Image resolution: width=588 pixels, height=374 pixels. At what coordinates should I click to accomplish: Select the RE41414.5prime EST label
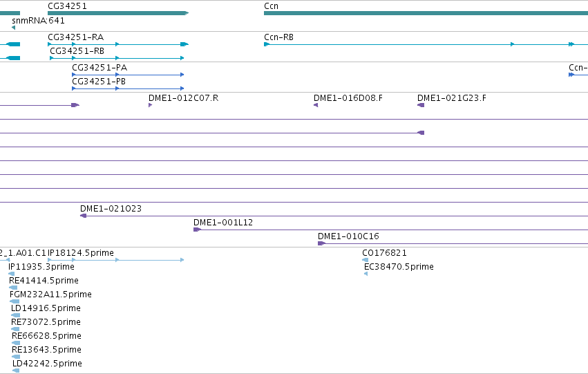coord(44,281)
